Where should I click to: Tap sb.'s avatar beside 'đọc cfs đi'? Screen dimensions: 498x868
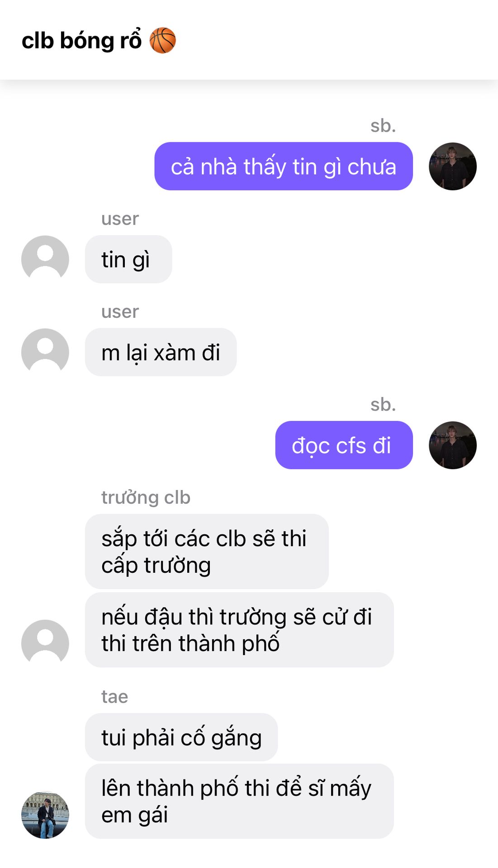pyautogui.click(x=453, y=445)
